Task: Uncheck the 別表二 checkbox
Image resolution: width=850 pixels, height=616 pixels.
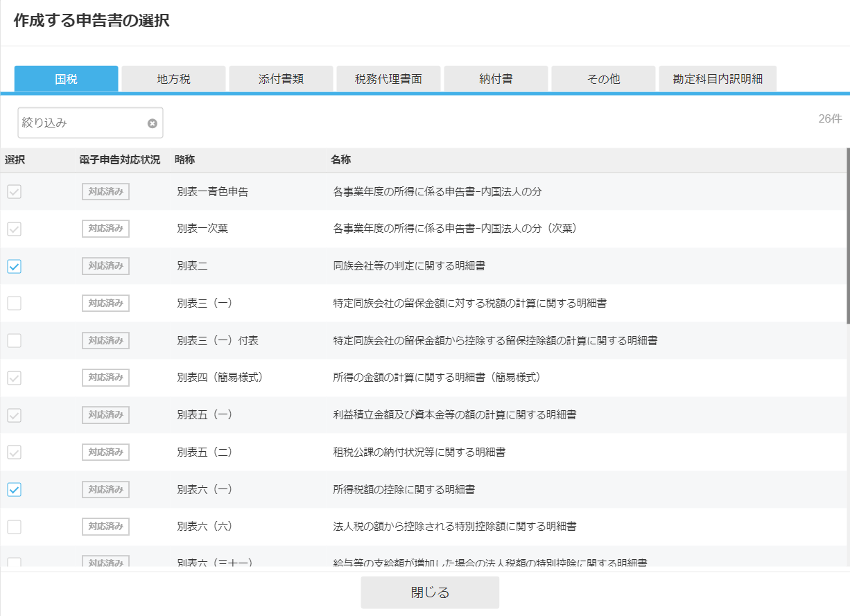Action: (14, 266)
